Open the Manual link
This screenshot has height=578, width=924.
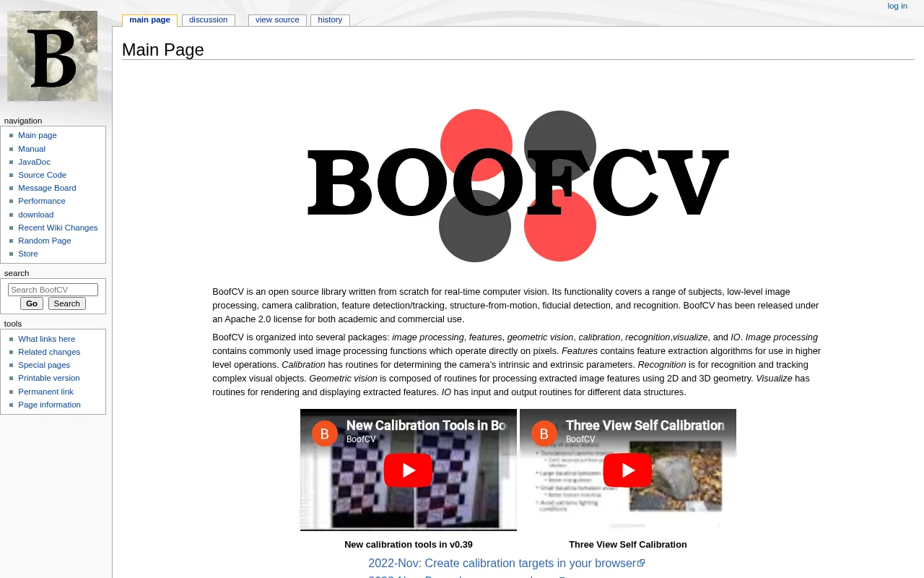(x=32, y=149)
